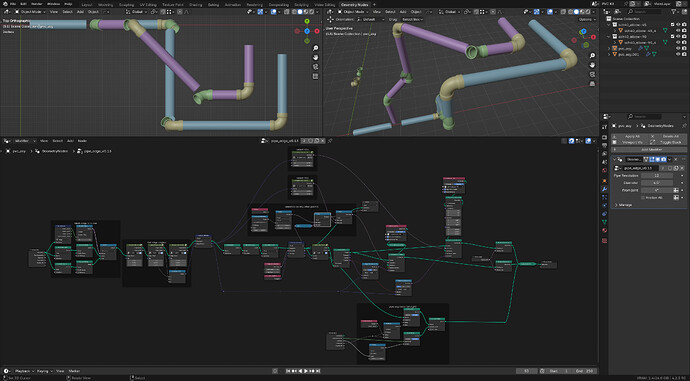Switch to the Shading workspace tab
Viewport: 690px width, 381px height.
196,4
